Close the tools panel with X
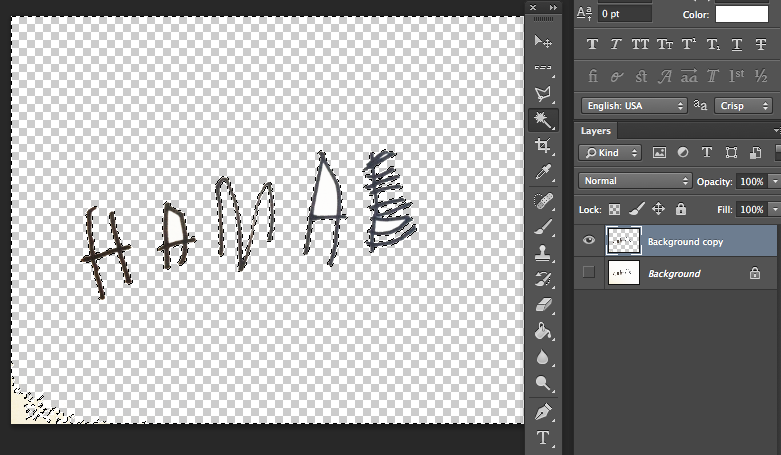The width and height of the screenshot is (781, 455). (533, 7)
